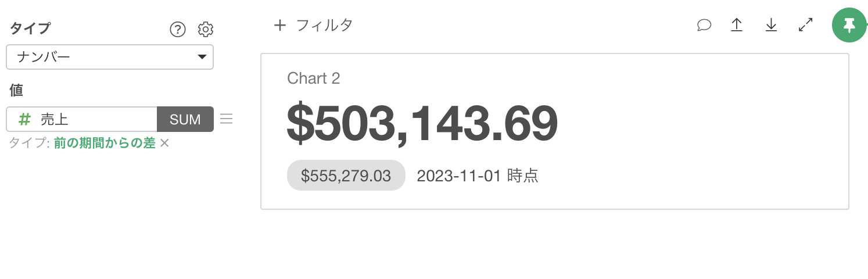
Task: Open chart settings gear icon
Action: 206,29
